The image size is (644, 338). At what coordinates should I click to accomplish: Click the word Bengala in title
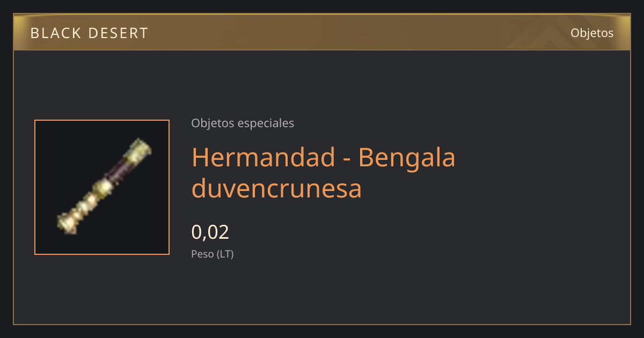(x=407, y=157)
